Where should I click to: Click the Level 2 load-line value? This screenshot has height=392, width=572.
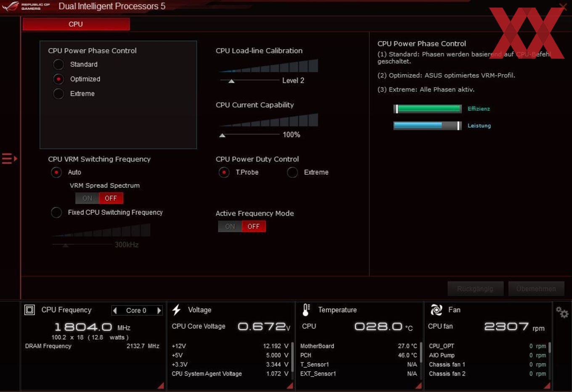293,81
